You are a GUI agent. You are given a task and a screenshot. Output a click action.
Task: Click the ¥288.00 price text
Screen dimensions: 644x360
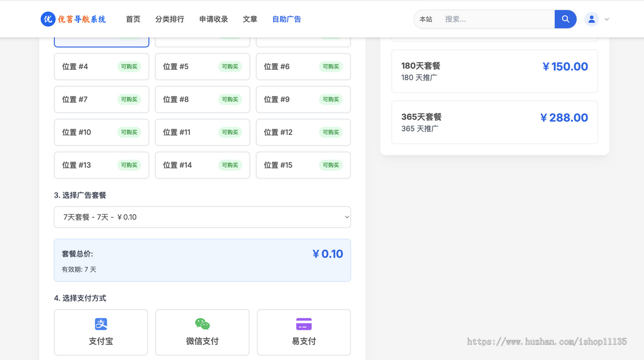coord(564,117)
